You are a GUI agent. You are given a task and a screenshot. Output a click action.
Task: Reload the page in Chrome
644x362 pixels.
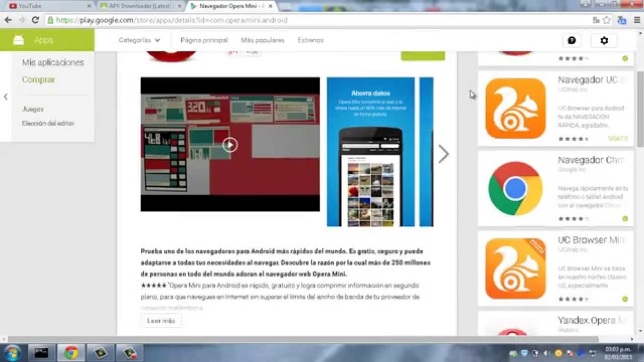point(35,20)
